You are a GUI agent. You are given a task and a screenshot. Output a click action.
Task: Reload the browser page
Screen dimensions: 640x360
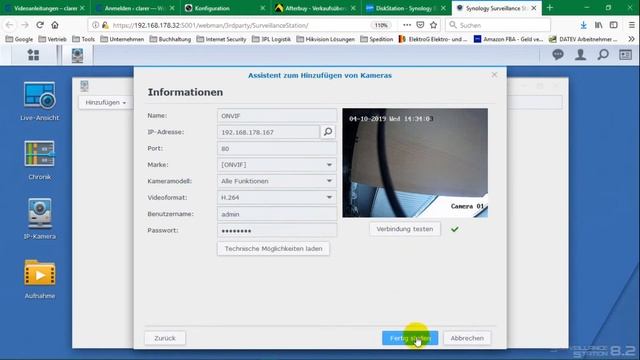click(40, 25)
